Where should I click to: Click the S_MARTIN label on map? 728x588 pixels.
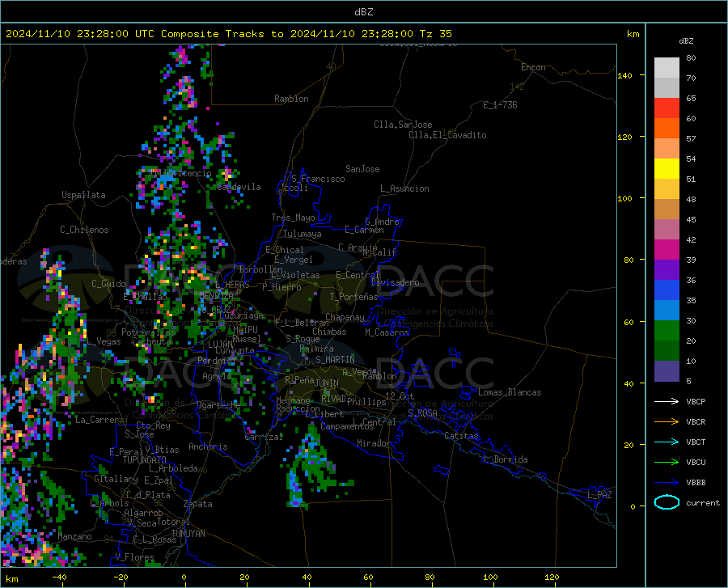click(335, 360)
